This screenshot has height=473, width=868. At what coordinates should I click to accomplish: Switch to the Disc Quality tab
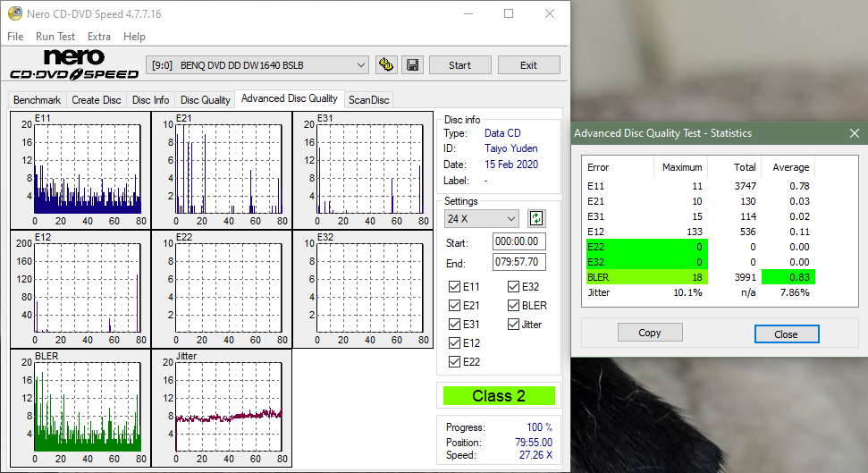(205, 99)
